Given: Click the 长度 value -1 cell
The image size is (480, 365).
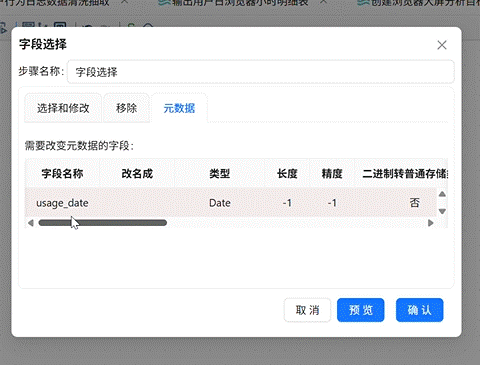Looking at the screenshot, I should point(287,203).
